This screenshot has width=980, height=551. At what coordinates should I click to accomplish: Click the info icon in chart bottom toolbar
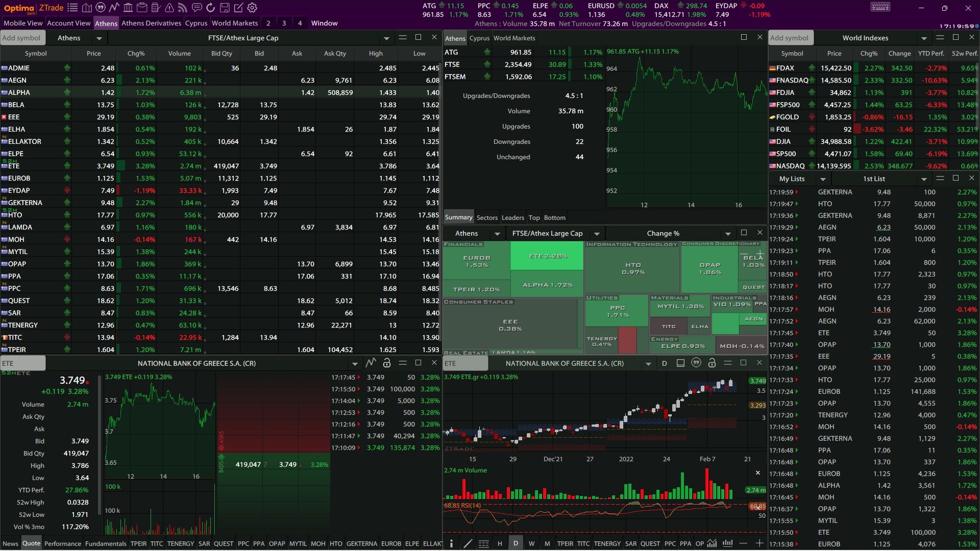pyautogui.click(x=451, y=543)
